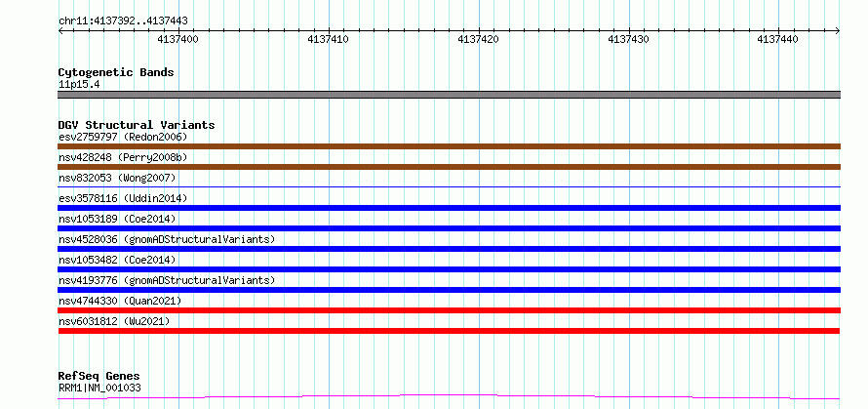This screenshot has width=868, height=409.
Task: Select the thin blue line for nsv832053
Action: 449,187
